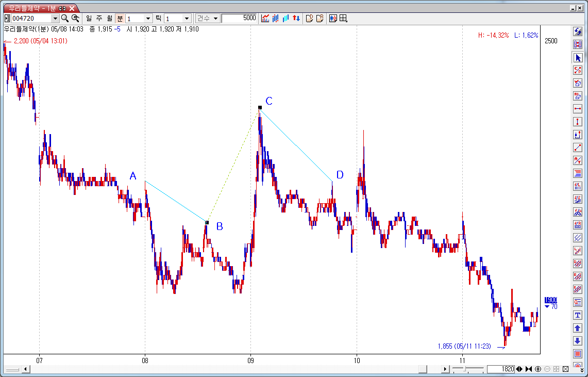This screenshot has width=588, height=377.
Task: Click the magnifier stock search icon
Action: point(65,18)
